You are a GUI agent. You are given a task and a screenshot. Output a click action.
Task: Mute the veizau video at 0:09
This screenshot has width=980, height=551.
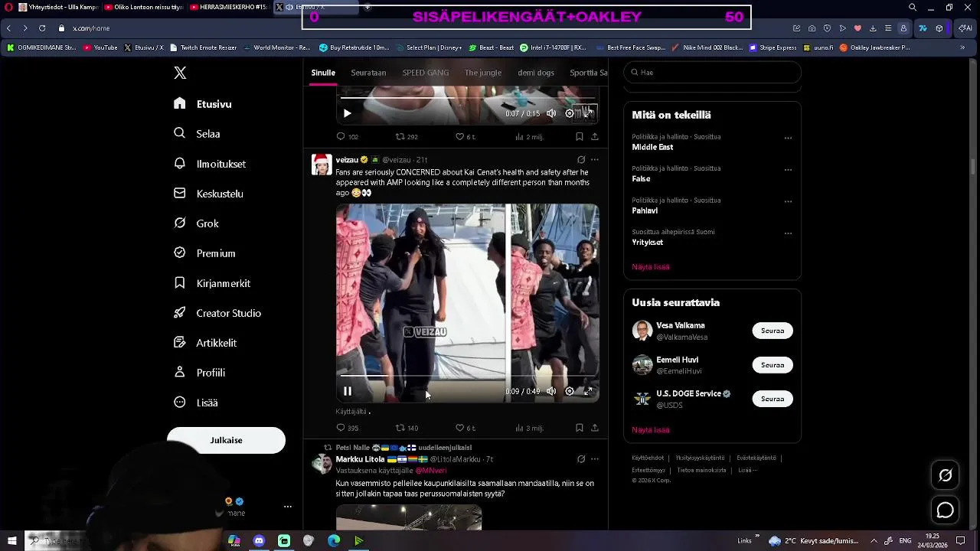coord(551,391)
